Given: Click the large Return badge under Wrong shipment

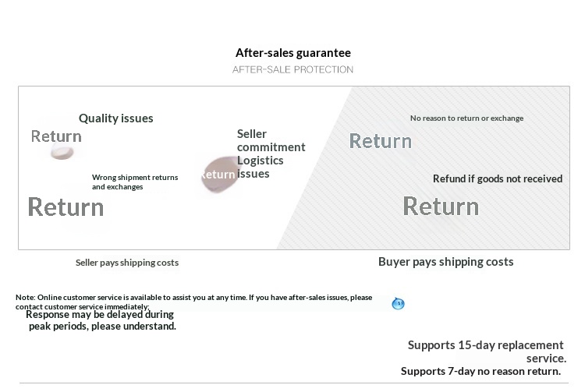Looking at the screenshot, I should pos(66,207).
